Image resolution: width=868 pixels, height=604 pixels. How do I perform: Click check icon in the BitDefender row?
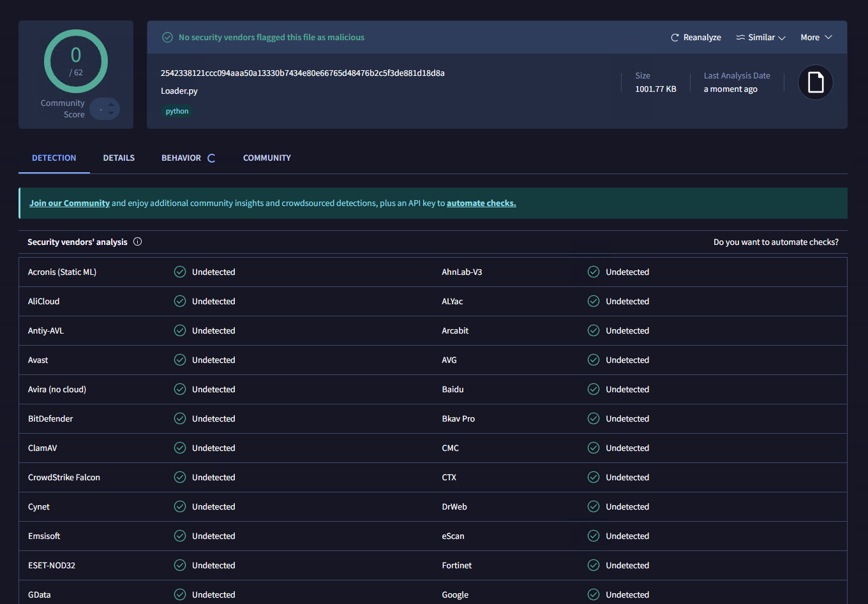tap(180, 418)
